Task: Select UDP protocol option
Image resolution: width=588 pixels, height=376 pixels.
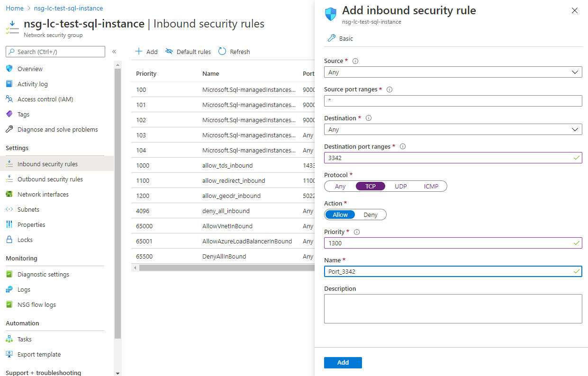Action: click(x=401, y=186)
